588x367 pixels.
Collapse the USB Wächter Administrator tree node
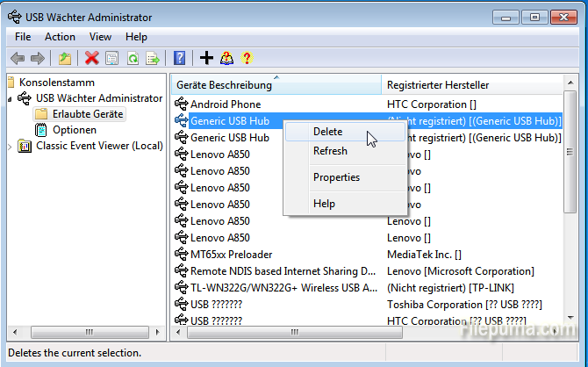tap(11, 98)
